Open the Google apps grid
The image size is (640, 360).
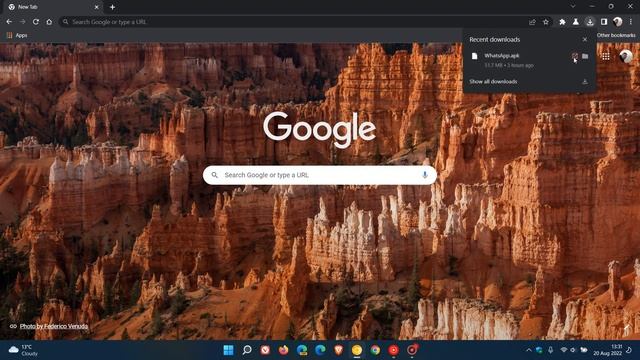click(x=606, y=56)
